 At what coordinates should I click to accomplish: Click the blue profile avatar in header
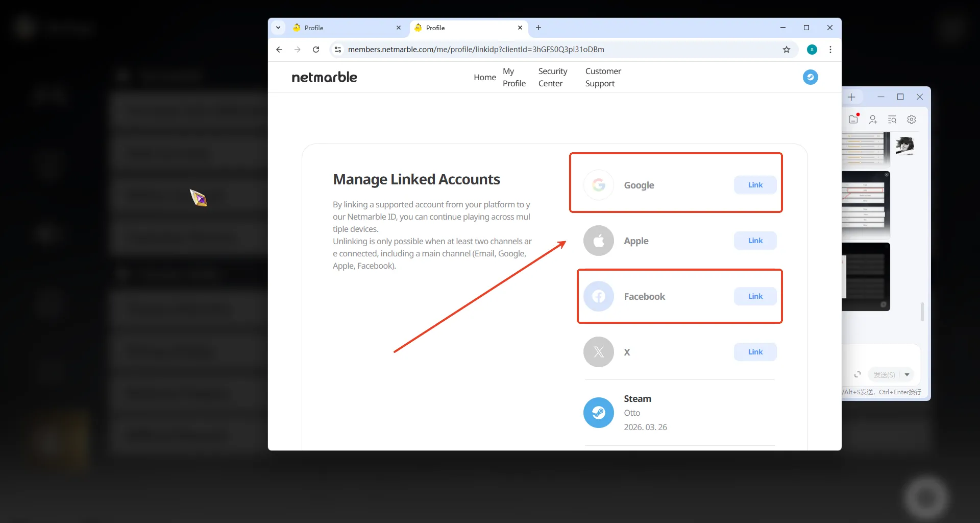810,77
